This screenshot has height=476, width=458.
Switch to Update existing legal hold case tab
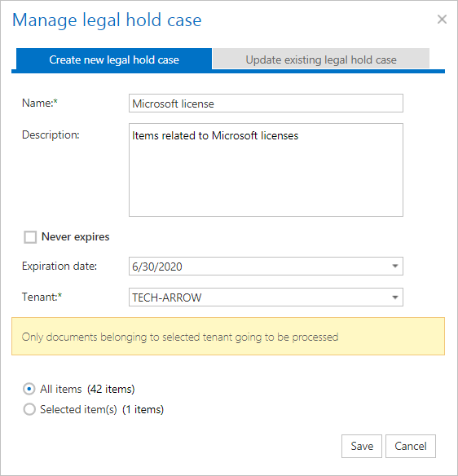[x=321, y=59]
